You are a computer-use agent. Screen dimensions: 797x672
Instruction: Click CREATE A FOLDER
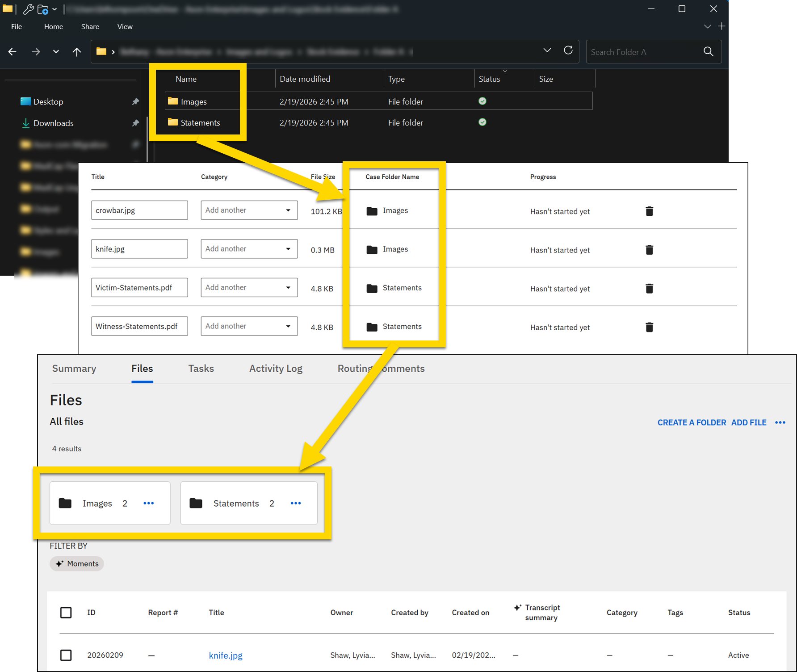(692, 422)
